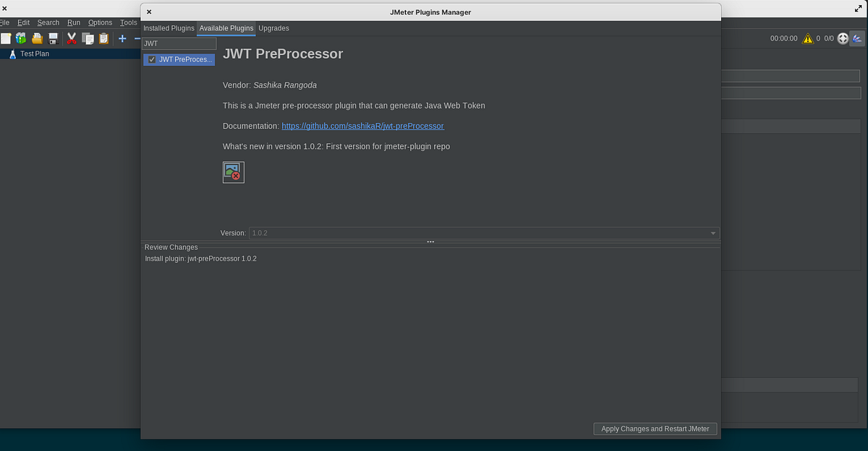Select the Cut scissors toolbar icon
The height and width of the screenshot is (451, 868).
click(x=71, y=38)
